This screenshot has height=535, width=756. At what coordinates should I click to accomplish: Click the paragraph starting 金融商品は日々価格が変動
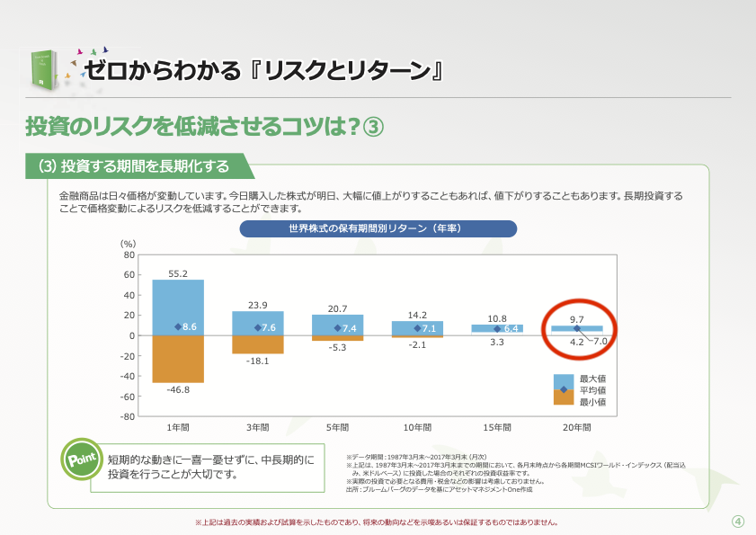(370, 202)
